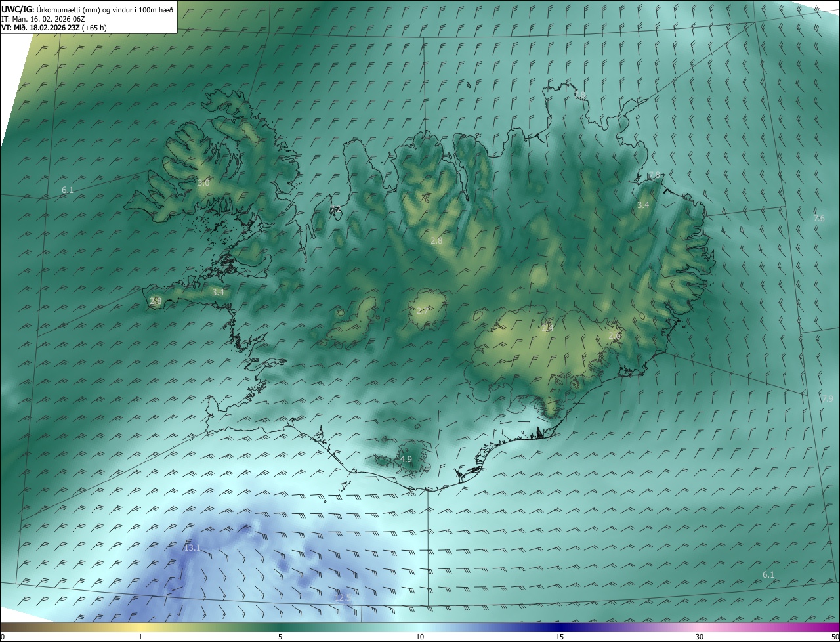Click the 12.5 value near the bottom edge
The width and height of the screenshot is (840, 642).
(x=342, y=597)
